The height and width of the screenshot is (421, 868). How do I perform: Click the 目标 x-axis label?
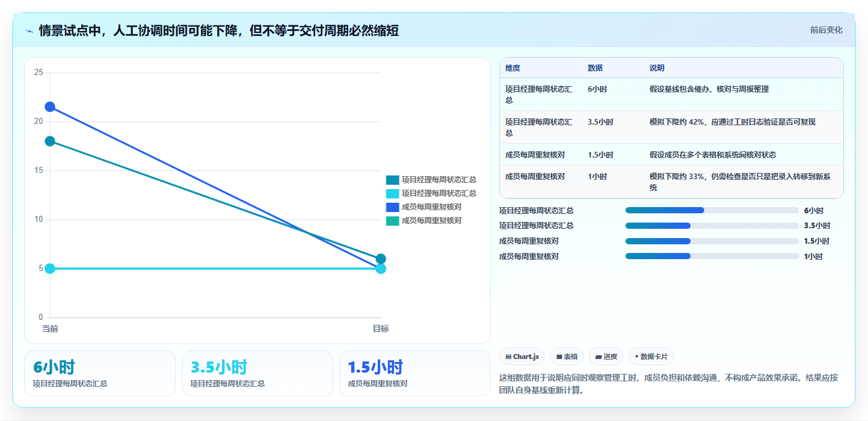381,329
